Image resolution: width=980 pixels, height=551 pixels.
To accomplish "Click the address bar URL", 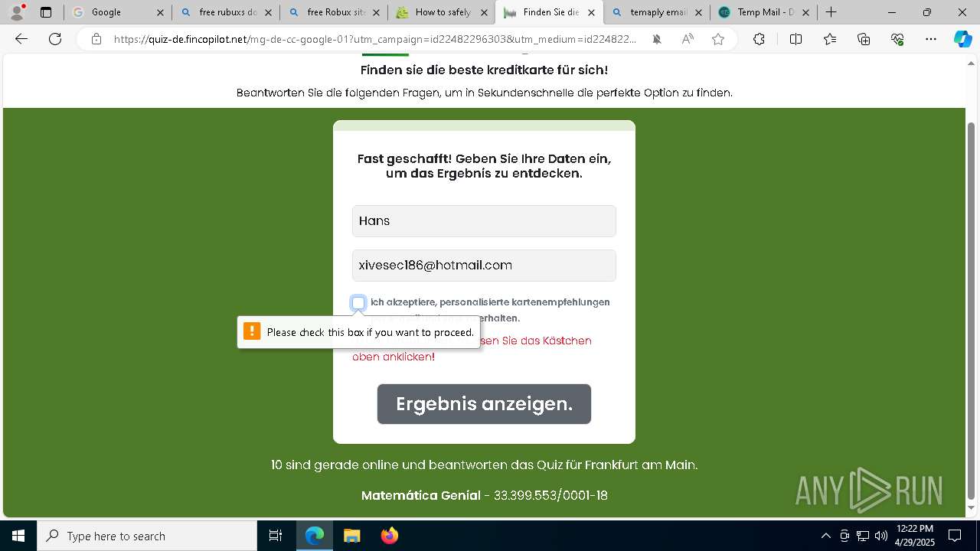I will pyautogui.click(x=375, y=39).
